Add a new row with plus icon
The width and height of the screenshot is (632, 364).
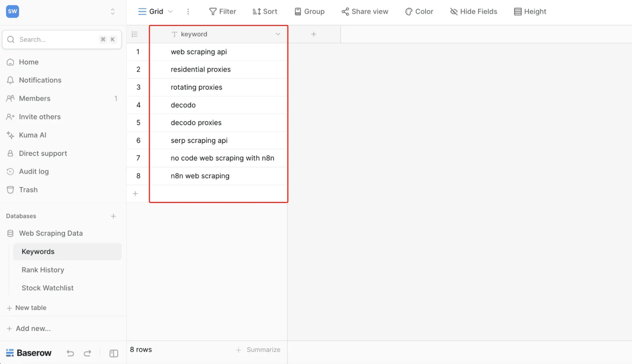tap(135, 194)
